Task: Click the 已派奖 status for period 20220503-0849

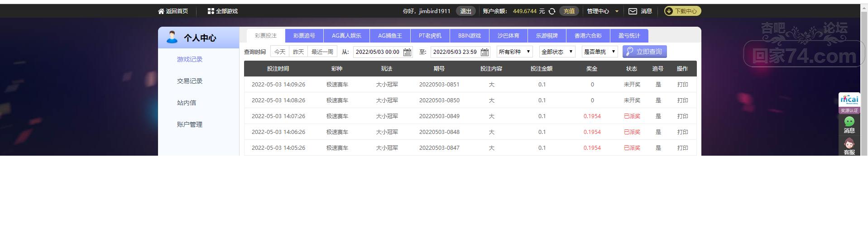Action: pyautogui.click(x=632, y=116)
